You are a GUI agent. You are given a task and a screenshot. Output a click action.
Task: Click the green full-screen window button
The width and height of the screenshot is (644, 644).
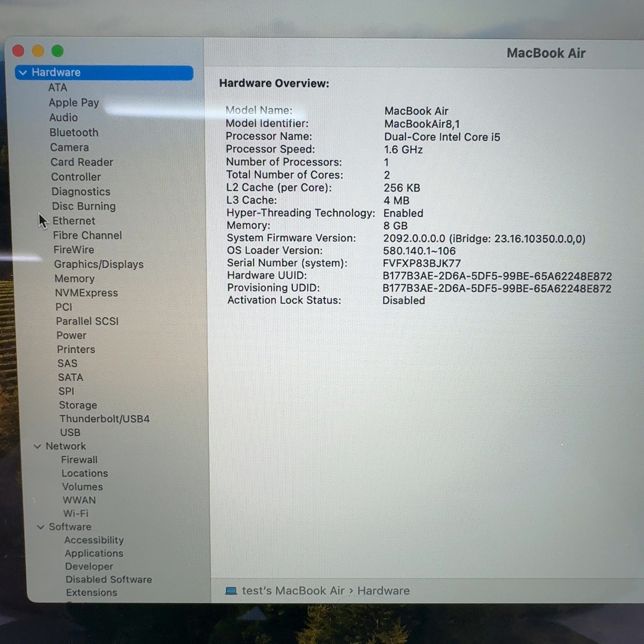pyautogui.click(x=58, y=51)
